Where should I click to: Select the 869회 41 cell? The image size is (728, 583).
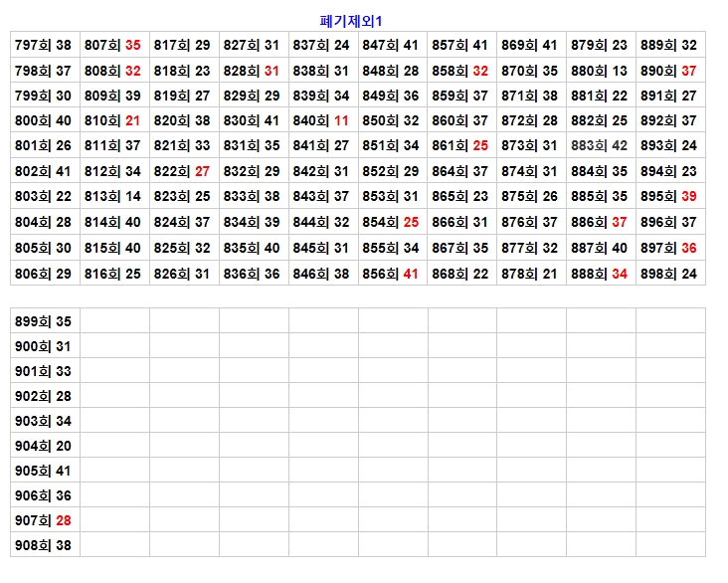point(530,45)
